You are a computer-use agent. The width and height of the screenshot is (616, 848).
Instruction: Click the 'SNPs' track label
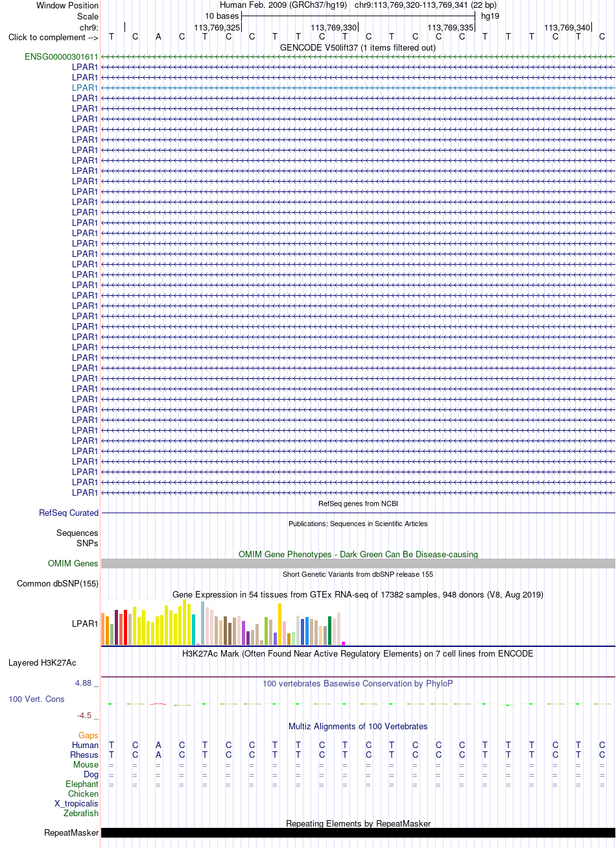[88, 542]
